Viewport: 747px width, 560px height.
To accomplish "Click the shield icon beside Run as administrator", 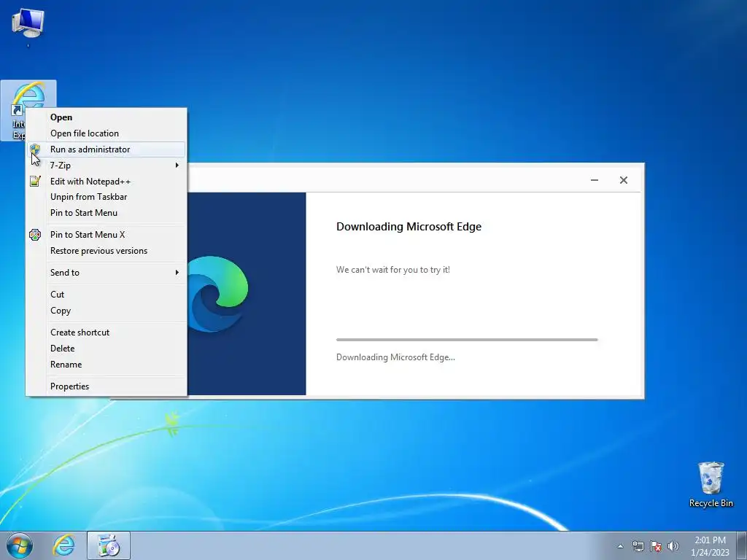I will tap(35, 149).
